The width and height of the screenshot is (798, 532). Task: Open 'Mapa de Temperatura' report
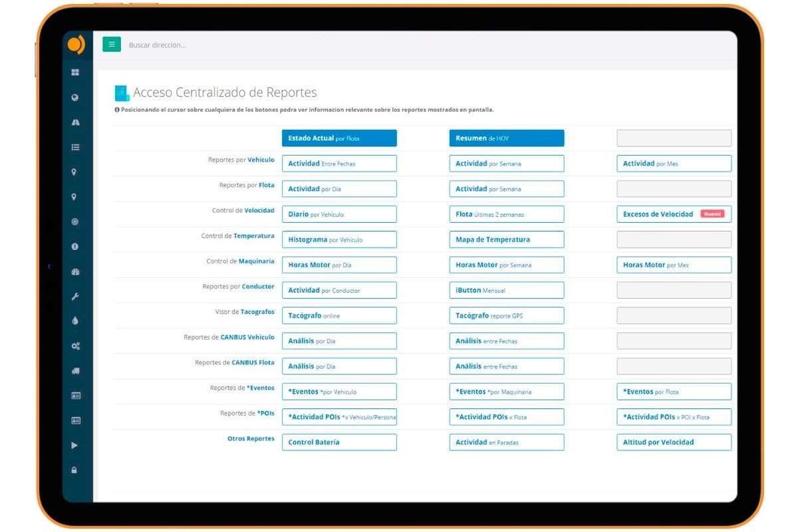click(506, 239)
